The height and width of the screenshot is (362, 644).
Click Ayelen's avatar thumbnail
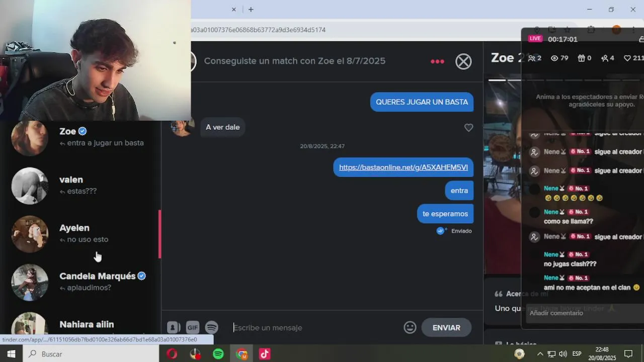[30, 234]
